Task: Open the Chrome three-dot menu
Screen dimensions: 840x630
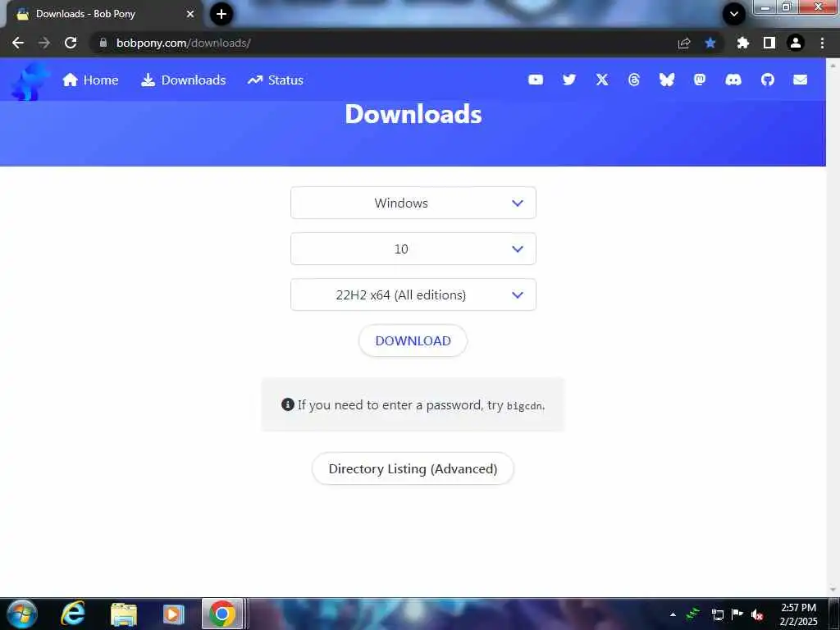Action: coord(822,43)
